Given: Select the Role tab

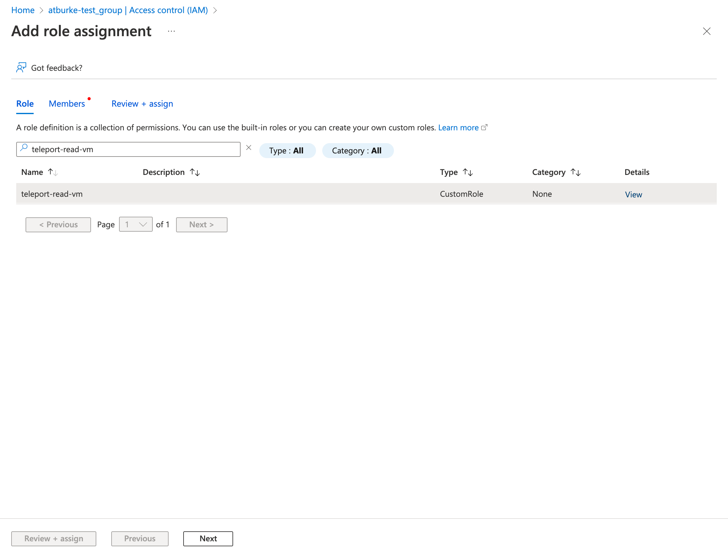Looking at the screenshot, I should (x=25, y=104).
